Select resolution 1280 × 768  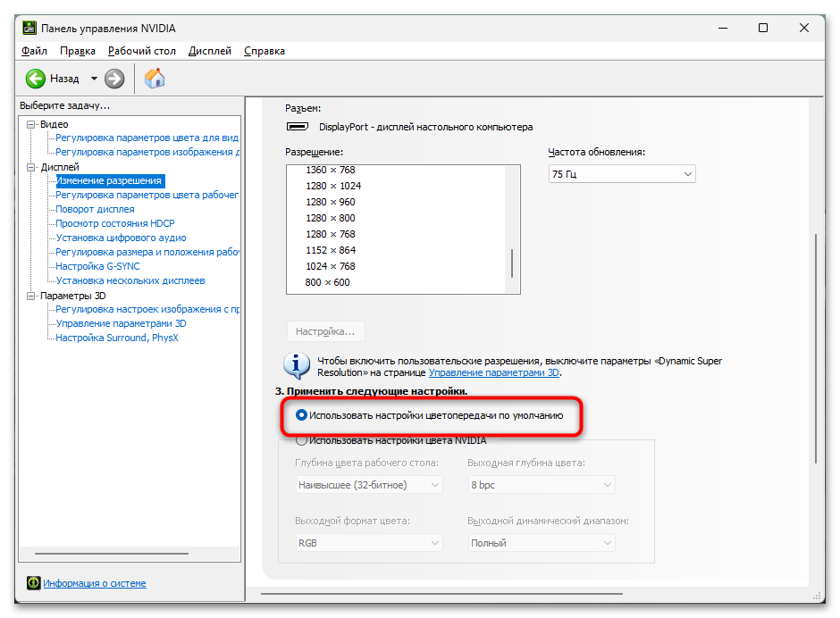[331, 234]
